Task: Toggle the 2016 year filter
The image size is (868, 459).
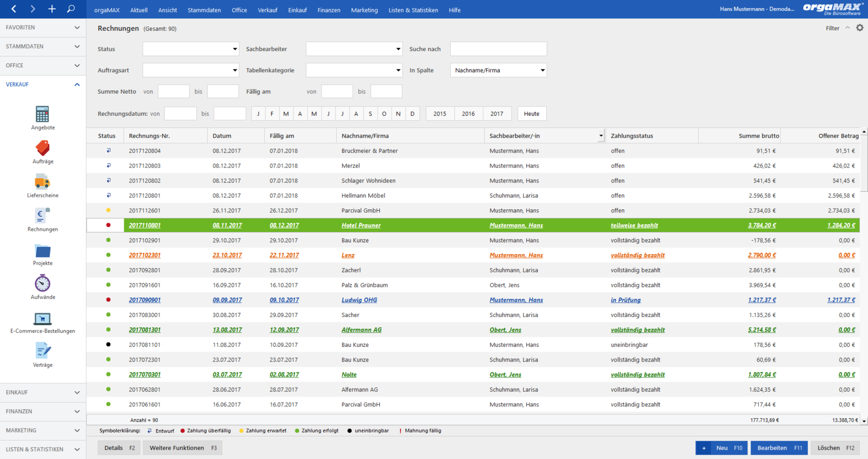Action: coord(468,114)
